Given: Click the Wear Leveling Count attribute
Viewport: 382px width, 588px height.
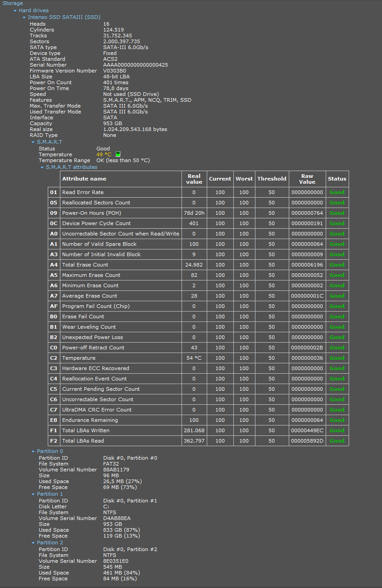Looking at the screenshot, I should [89, 327].
